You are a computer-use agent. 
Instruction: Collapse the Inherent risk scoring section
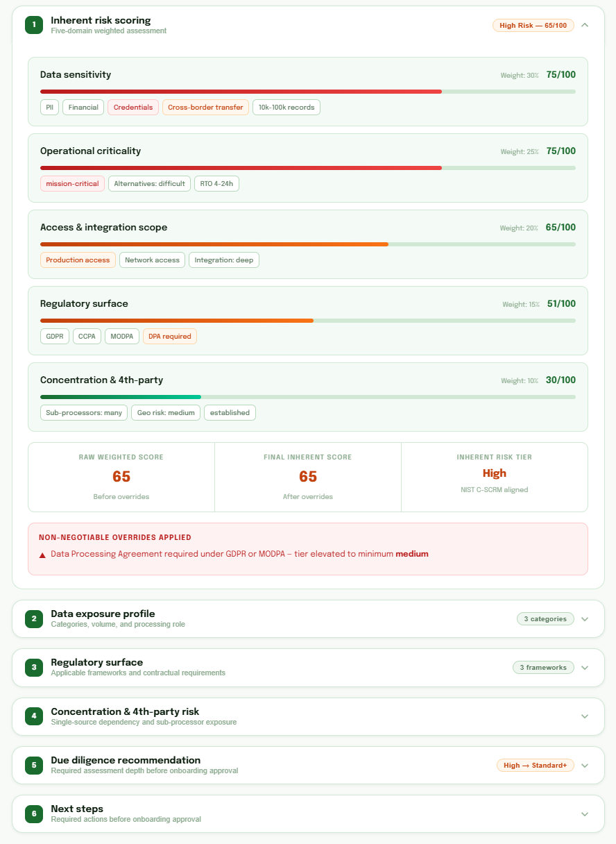coord(585,24)
